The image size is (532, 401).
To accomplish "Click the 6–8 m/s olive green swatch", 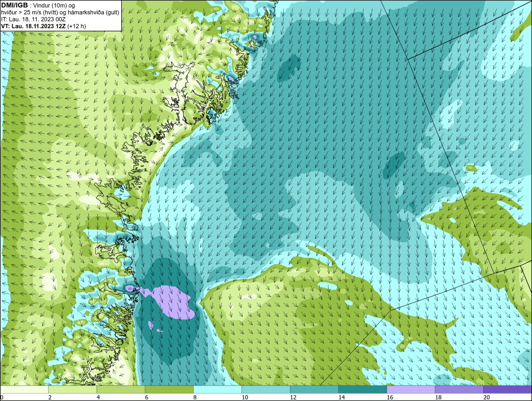I will click(x=169, y=389).
